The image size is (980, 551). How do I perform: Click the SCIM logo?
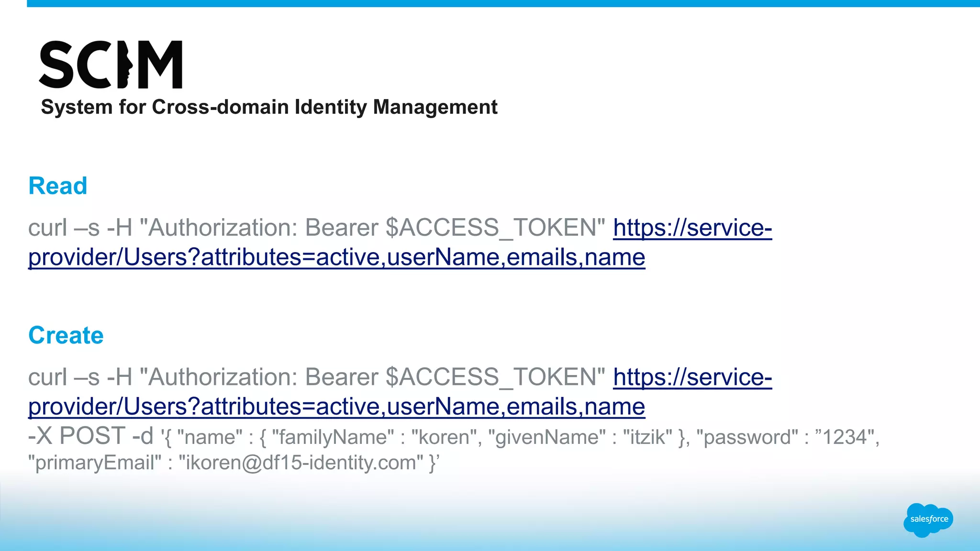coord(111,65)
